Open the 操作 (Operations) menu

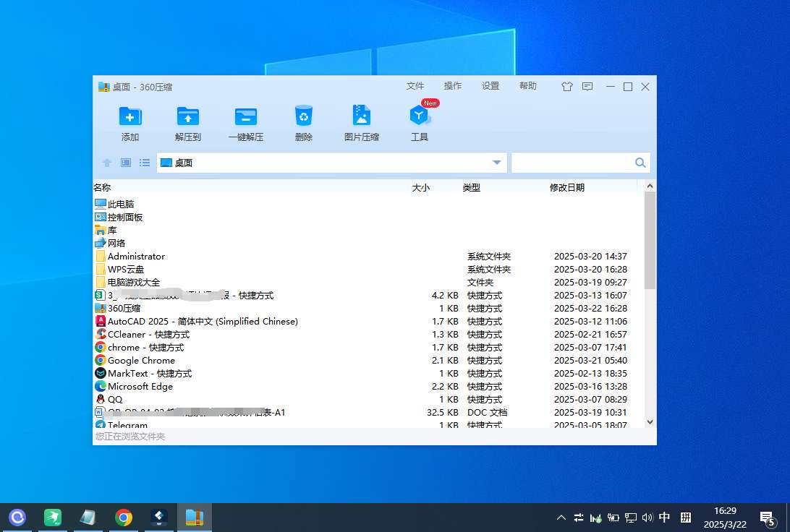point(452,86)
